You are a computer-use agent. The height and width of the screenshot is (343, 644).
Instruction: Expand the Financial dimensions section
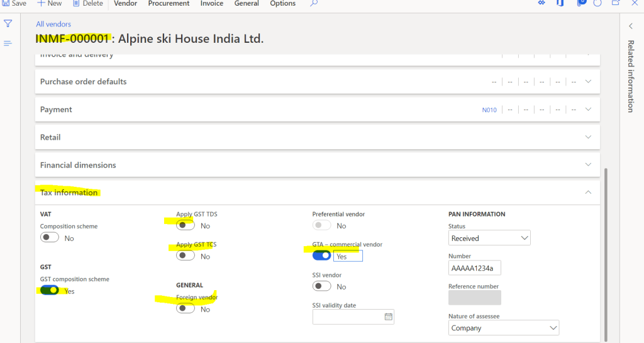[x=588, y=165]
